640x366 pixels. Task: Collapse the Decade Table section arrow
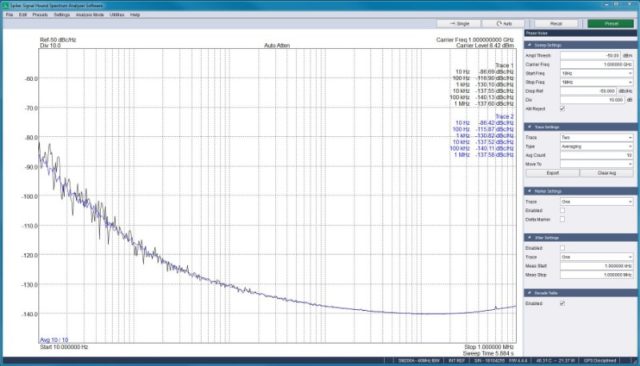tap(529, 293)
